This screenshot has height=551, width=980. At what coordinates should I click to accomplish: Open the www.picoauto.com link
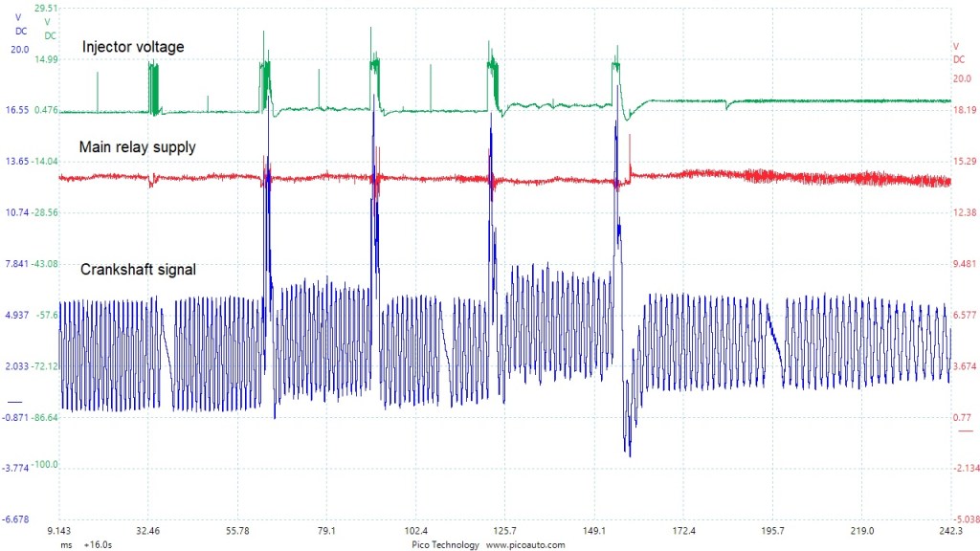click(525, 544)
